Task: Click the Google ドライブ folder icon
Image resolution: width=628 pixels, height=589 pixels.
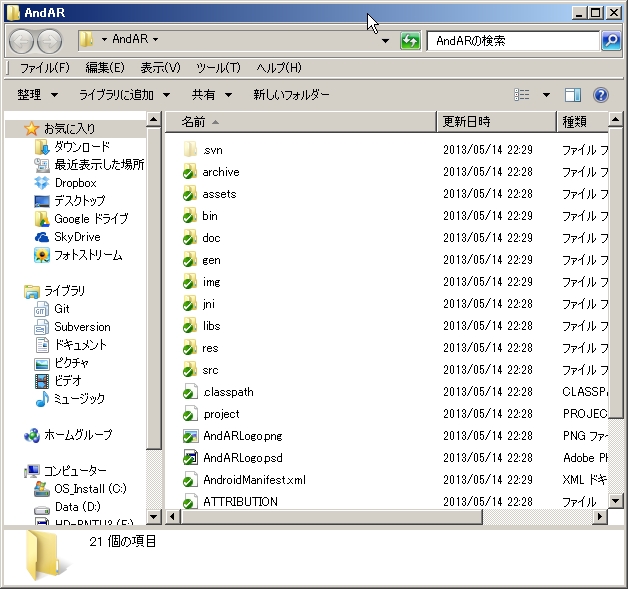Action: [42, 219]
